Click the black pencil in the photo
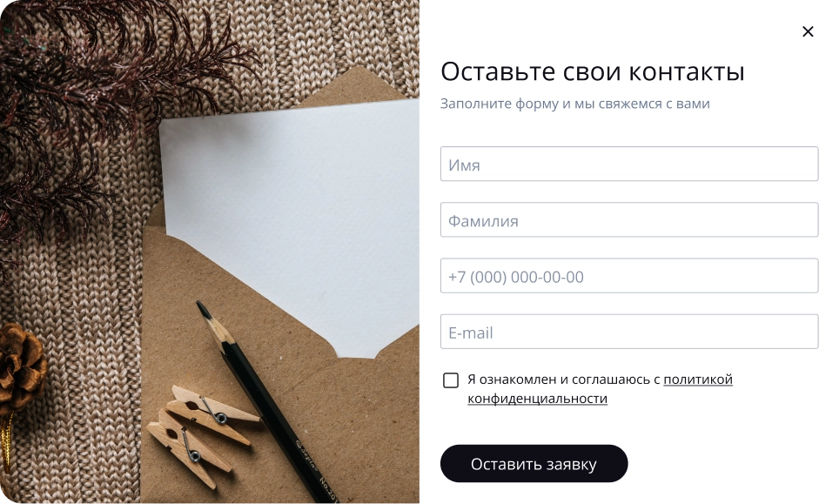Image resolution: width=839 pixels, height=504 pixels. [x=267, y=401]
